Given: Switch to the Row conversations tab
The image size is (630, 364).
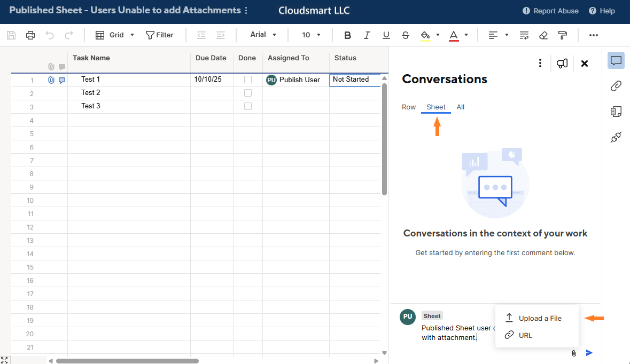Looking at the screenshot, I should [409, 107].
